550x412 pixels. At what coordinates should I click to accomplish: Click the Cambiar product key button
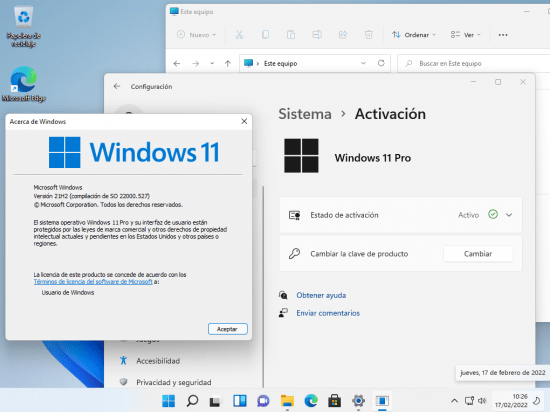(x=478, y=254)
